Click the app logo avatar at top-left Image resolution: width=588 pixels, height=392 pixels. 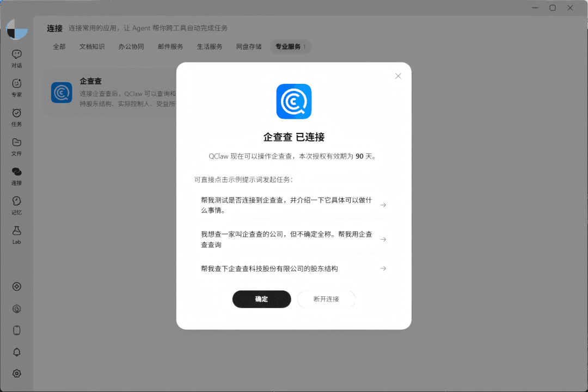pyautogui.click(x=17, y=29)
